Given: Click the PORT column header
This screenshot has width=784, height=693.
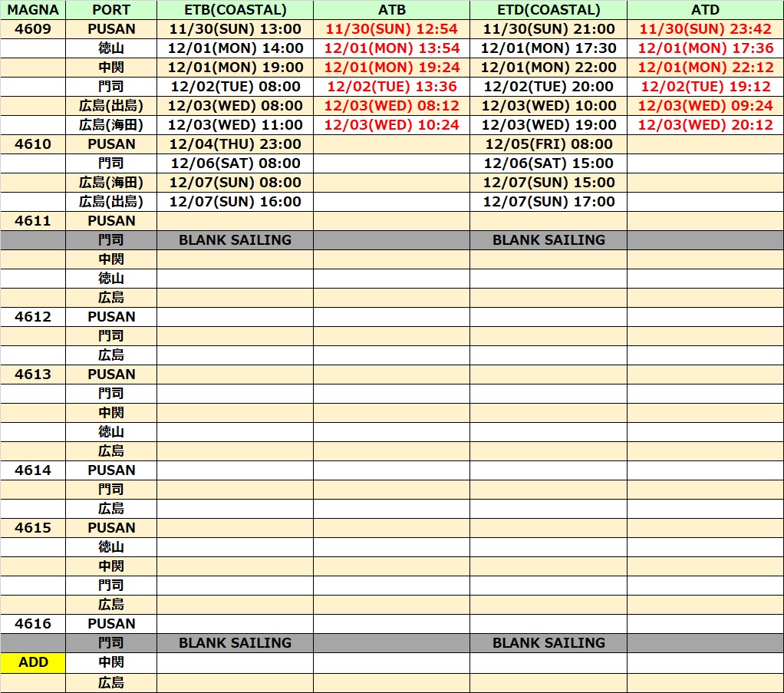Looking at the screenshot, I should point(111,10).
